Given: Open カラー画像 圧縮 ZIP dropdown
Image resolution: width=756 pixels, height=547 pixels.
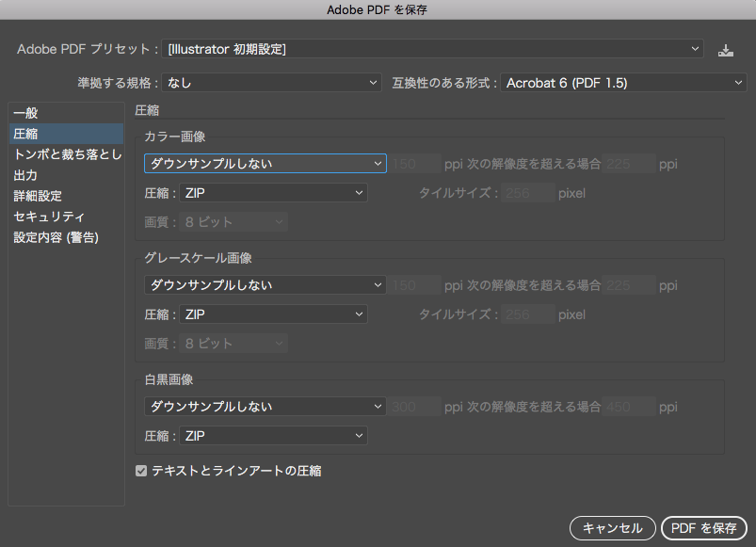Looking at the screenshot, I should tap(273, 193).
